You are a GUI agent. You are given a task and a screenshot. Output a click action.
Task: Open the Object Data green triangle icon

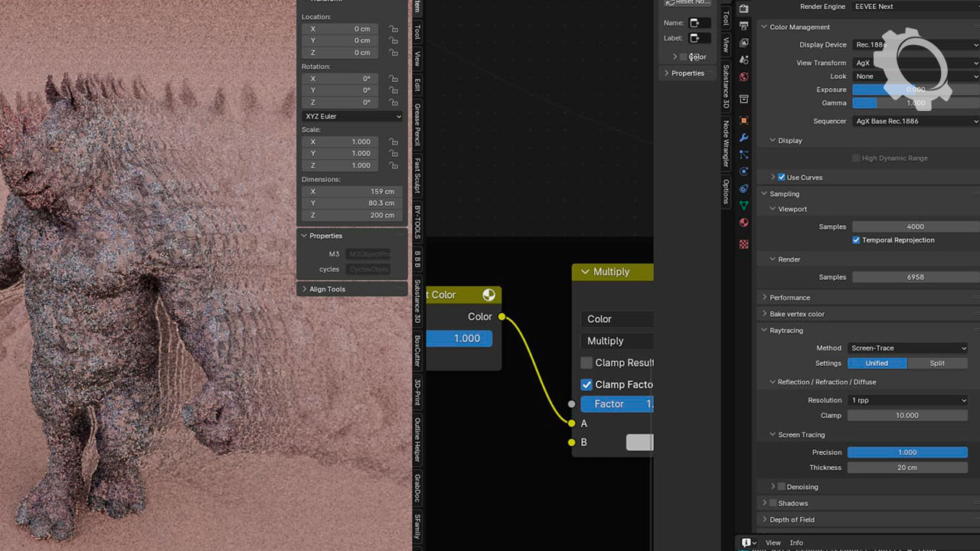click(x=743, y=205)
